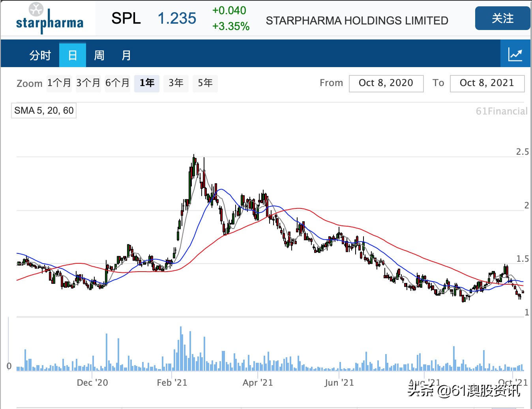Click the 2.5 price axis label
This screenshot has width=532, height=409.
point(523,152)
